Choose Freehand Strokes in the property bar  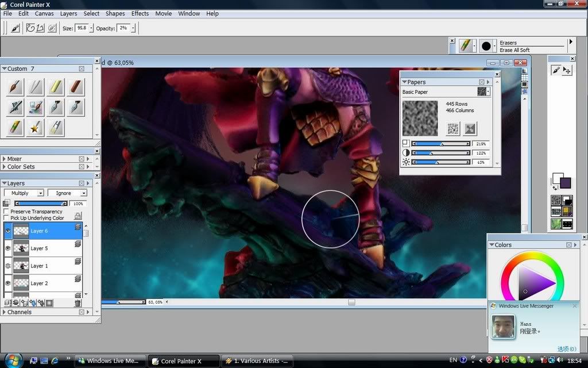[x=30, y=28]
